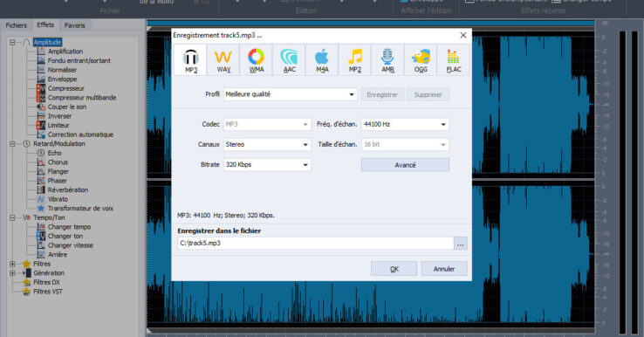Click the Couper le son icon
The width and height of the screenshot is (644, 337).
point(41,107)
